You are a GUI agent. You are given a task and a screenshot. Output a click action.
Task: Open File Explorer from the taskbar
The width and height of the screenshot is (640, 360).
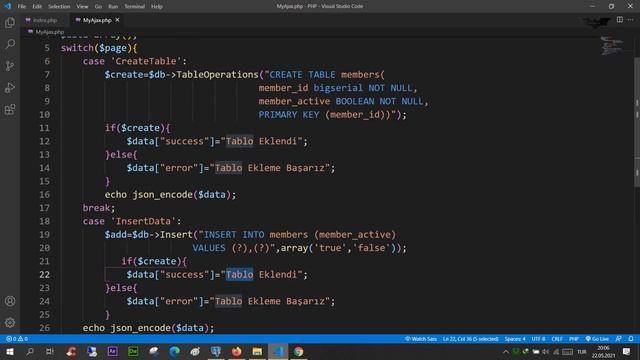click(257, 351)
